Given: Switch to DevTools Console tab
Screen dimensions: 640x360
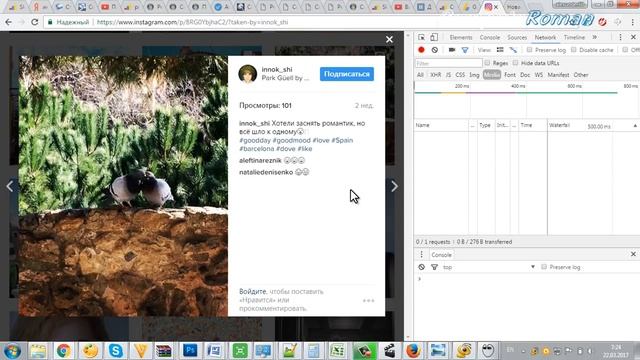Looking at the screenshot, I should tap(489, 37).
